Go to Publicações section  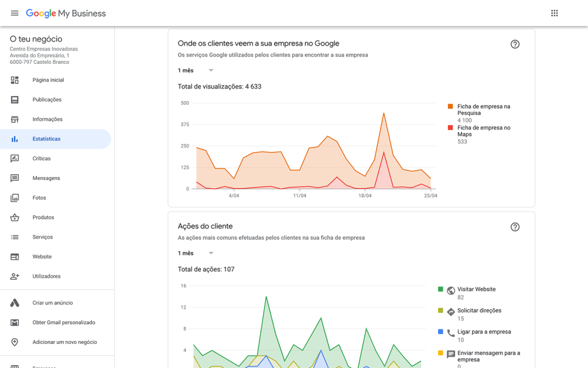click(x=47, y=99)
